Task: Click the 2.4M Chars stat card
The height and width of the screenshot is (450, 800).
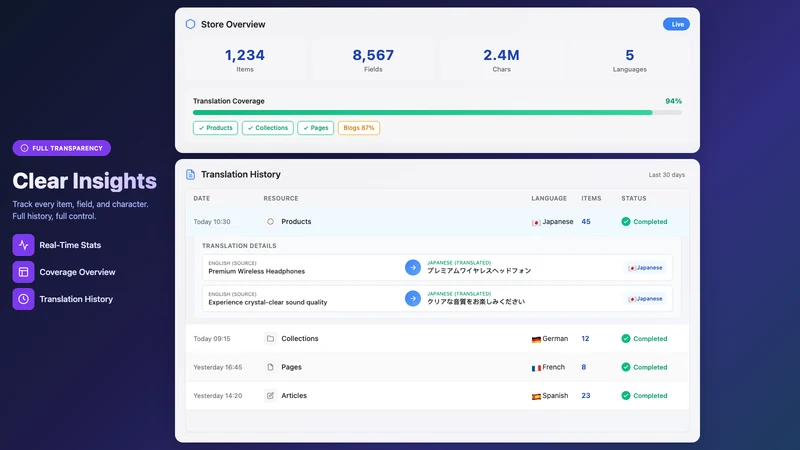Action: [502, 60]
